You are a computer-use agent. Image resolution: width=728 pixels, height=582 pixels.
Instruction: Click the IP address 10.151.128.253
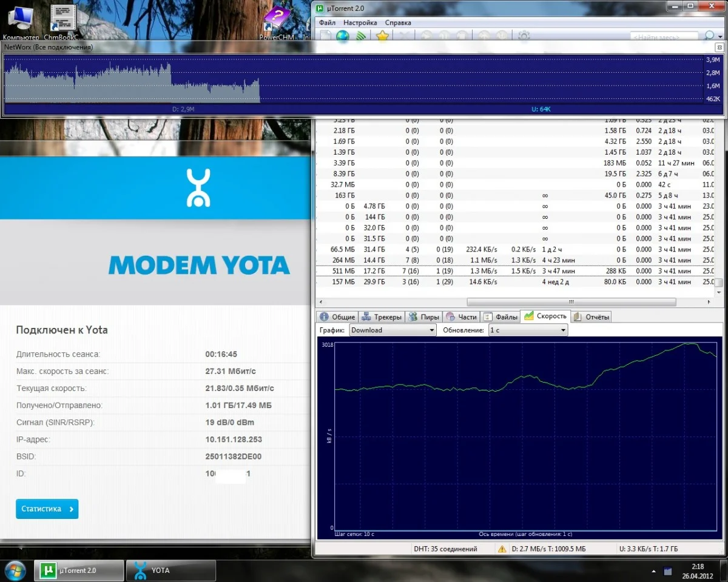point(234,440)
